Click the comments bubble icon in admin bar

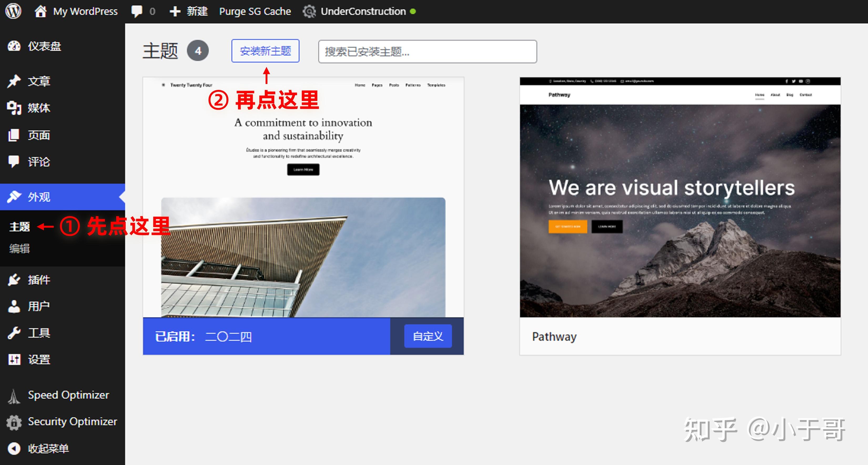click(137, 11)
